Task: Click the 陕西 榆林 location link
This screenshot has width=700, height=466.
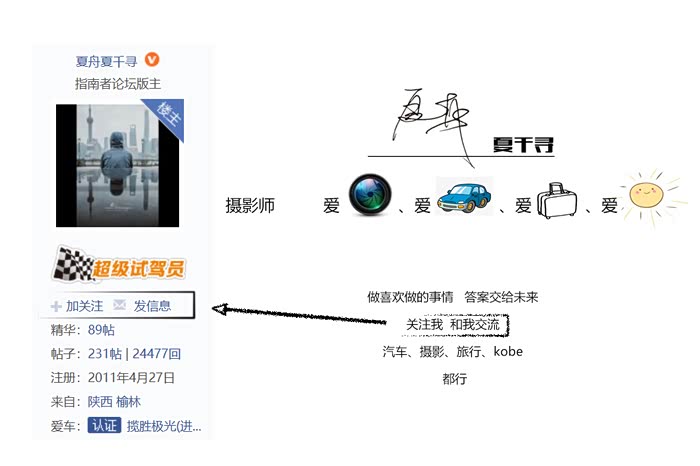Action: click(114, 402)
